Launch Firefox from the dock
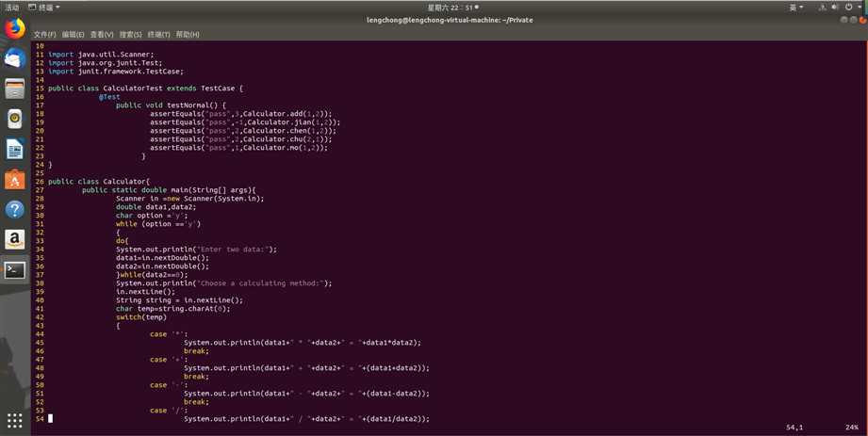The width and height of the screenshot is (868, 436). pyautogui.click(x=15, y=28)
